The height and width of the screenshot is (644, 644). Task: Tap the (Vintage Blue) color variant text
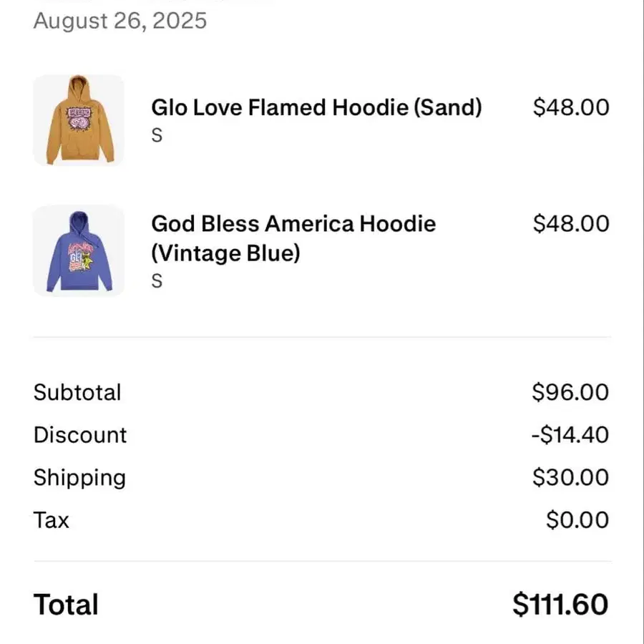click(225, 253)
